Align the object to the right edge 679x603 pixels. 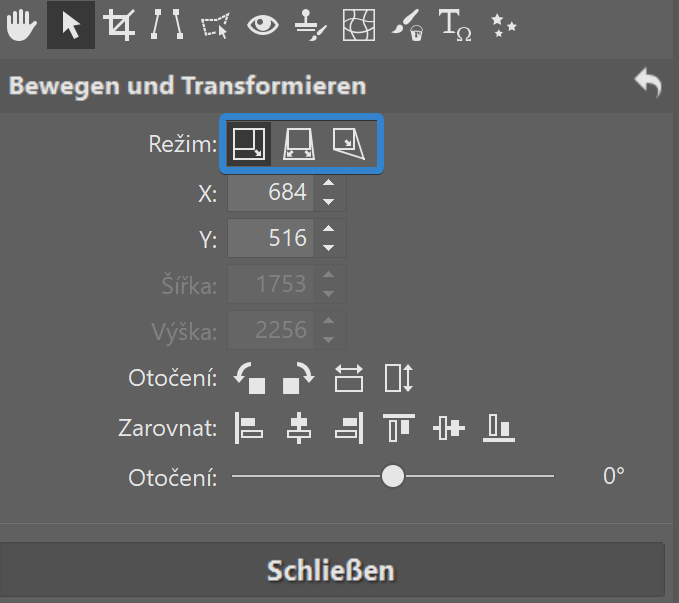(349, 428)
